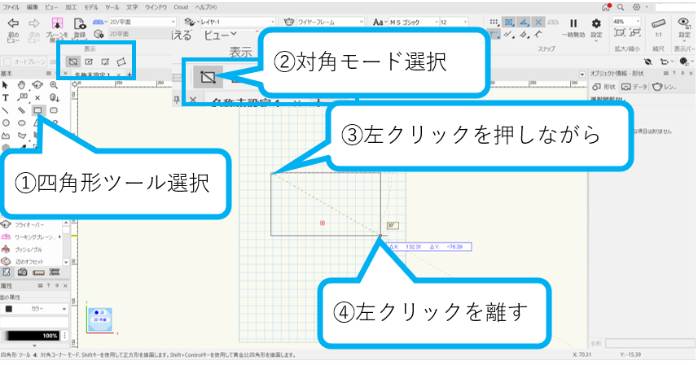Switch to the Shape tab
This screenshot has height=365, width=698.
(x=604, y=87)
